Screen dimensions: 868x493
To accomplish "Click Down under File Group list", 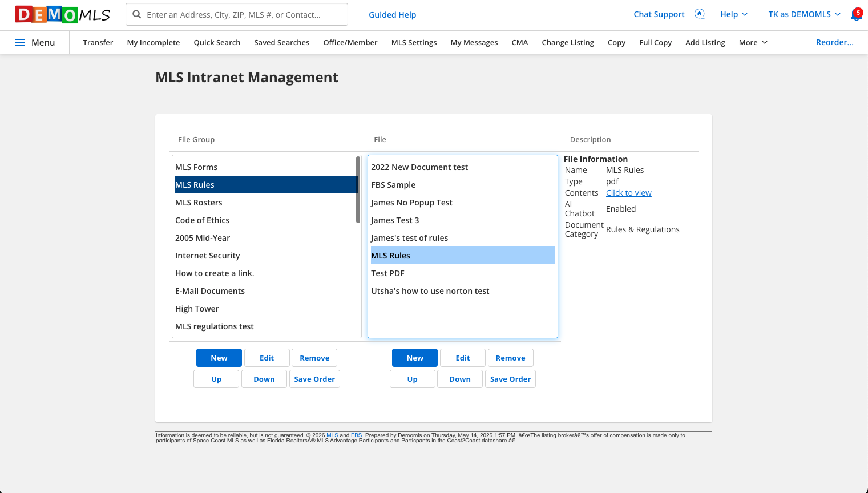I will tap(264, 379).
